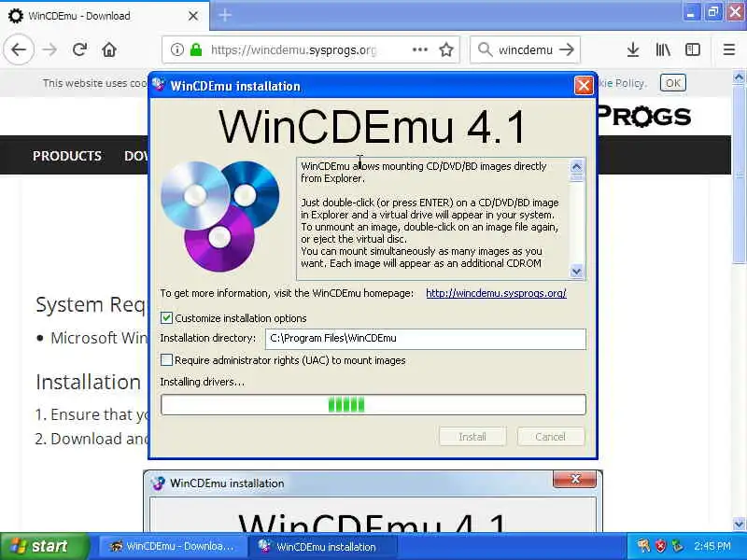Enable Require administrator rights (UAC) checkbox
747x560 pixels.
(x=166, y=360)
